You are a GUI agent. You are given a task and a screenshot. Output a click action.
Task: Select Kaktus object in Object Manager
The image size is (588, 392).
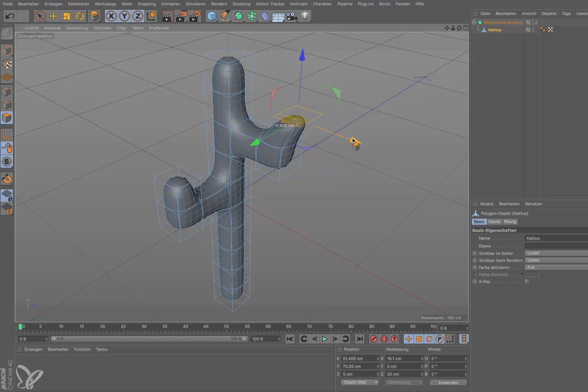494,30
